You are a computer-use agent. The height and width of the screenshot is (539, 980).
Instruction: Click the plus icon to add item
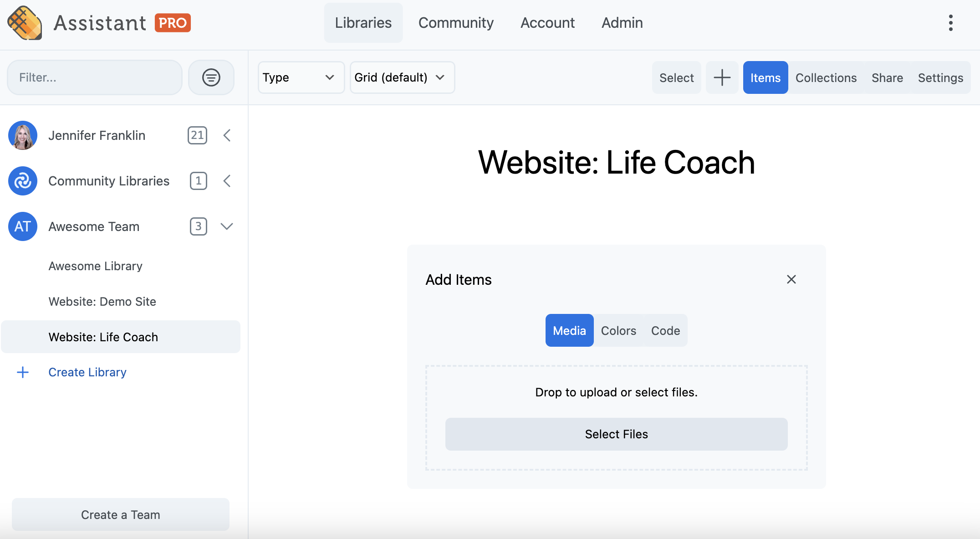721,77
